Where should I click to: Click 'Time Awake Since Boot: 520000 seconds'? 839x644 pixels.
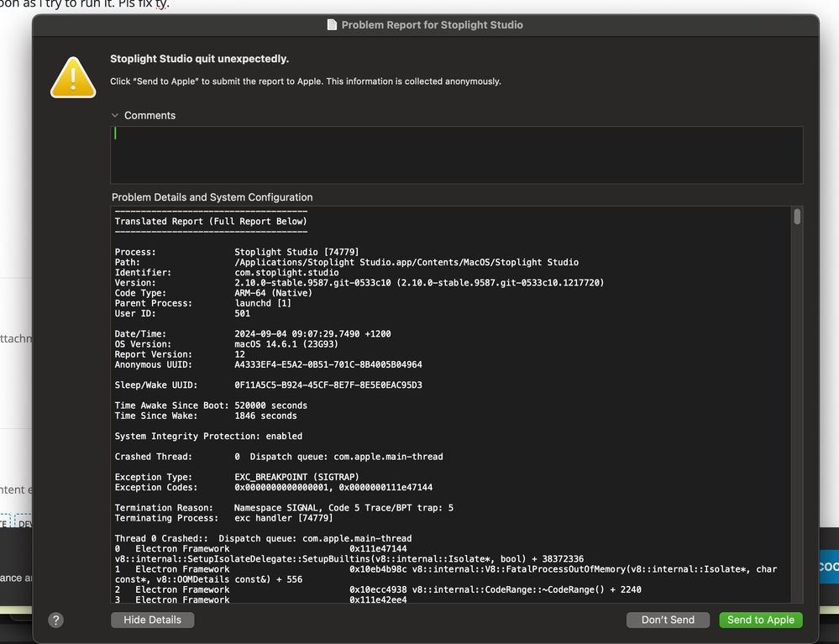[x=211, y=406]
